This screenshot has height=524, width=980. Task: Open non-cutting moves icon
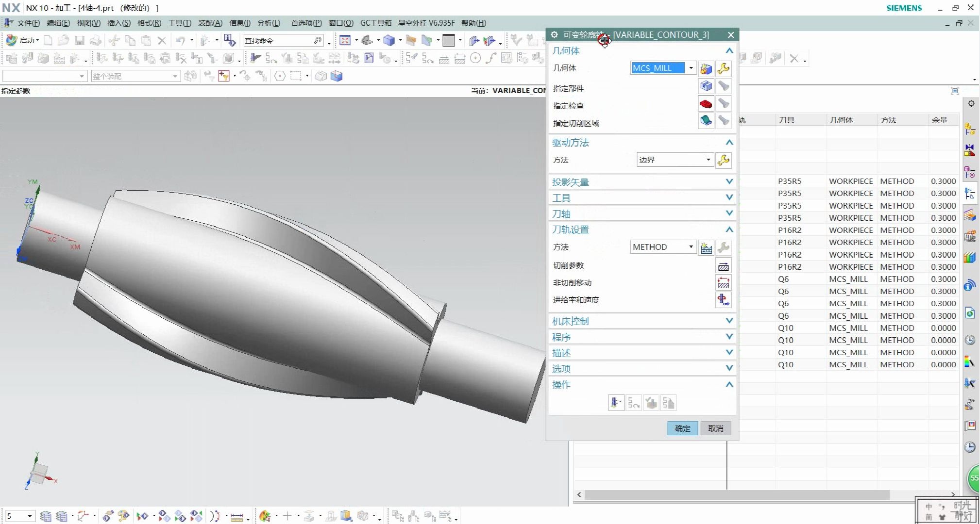point(723,283)
